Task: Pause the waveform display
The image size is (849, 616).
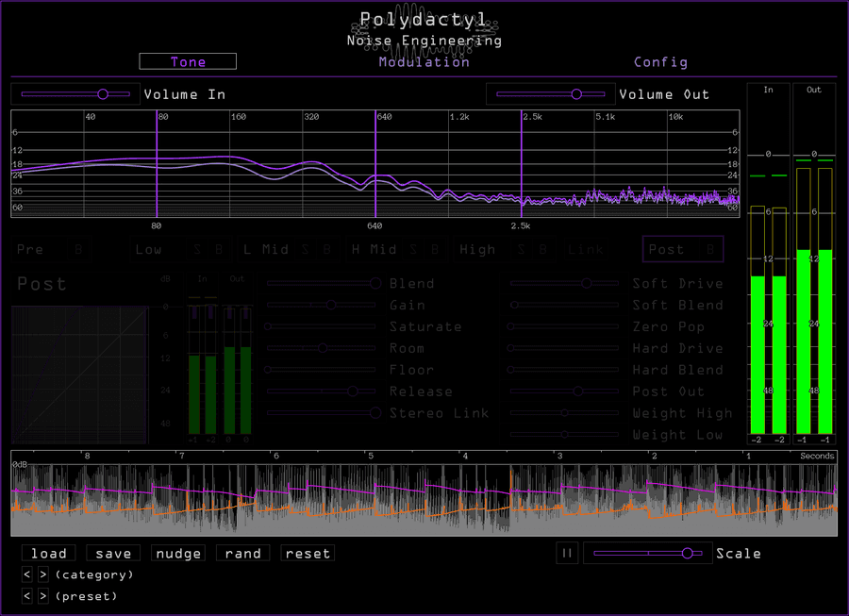Action: [567, 553]
